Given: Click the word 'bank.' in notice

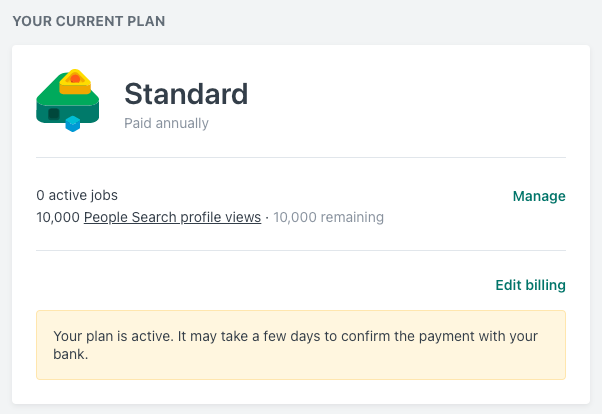Looking at the screenshot, I should [x=71, y=354].
